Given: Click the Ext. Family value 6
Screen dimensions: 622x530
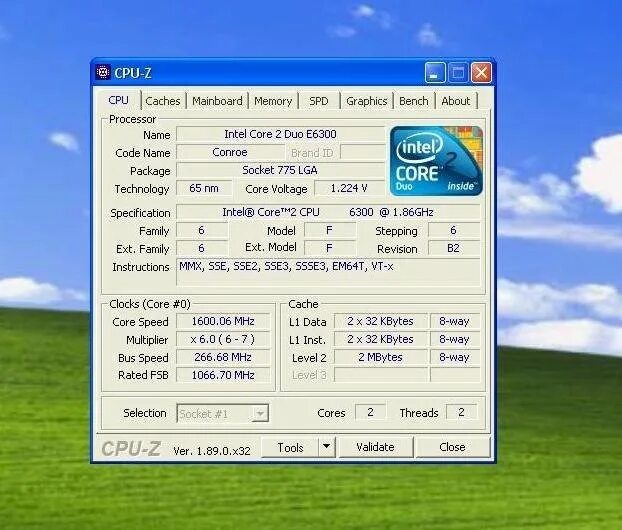Looking at the screenshot, I should point(202,248).
